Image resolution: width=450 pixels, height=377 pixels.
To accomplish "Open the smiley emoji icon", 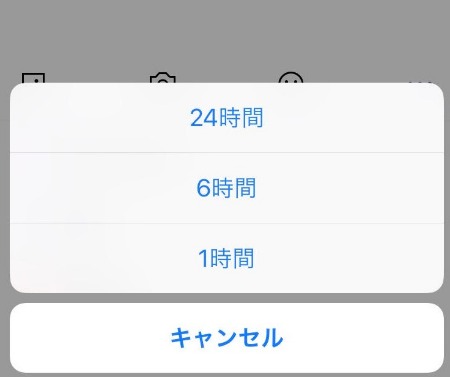I will point(291,78).
